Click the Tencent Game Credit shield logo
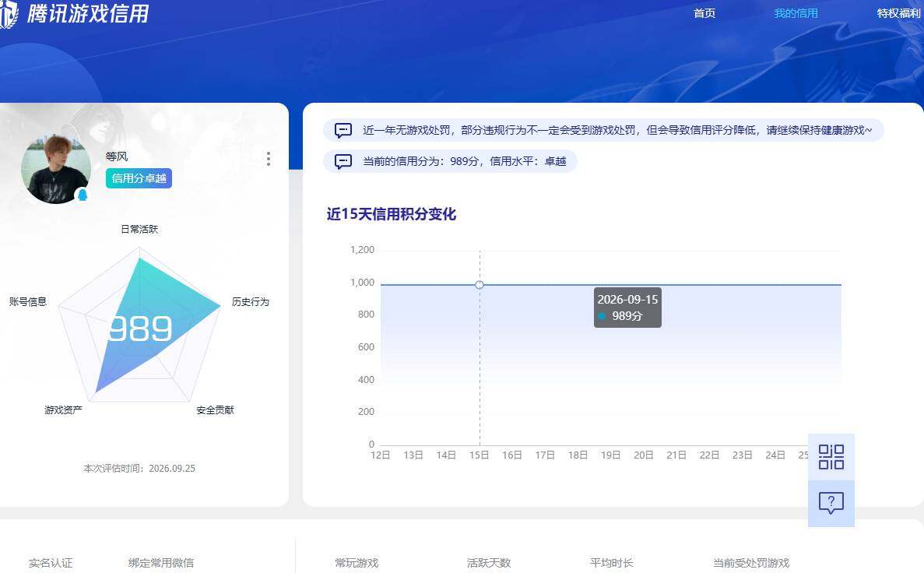This screenshot has height=573, width=924. [9, 13]
